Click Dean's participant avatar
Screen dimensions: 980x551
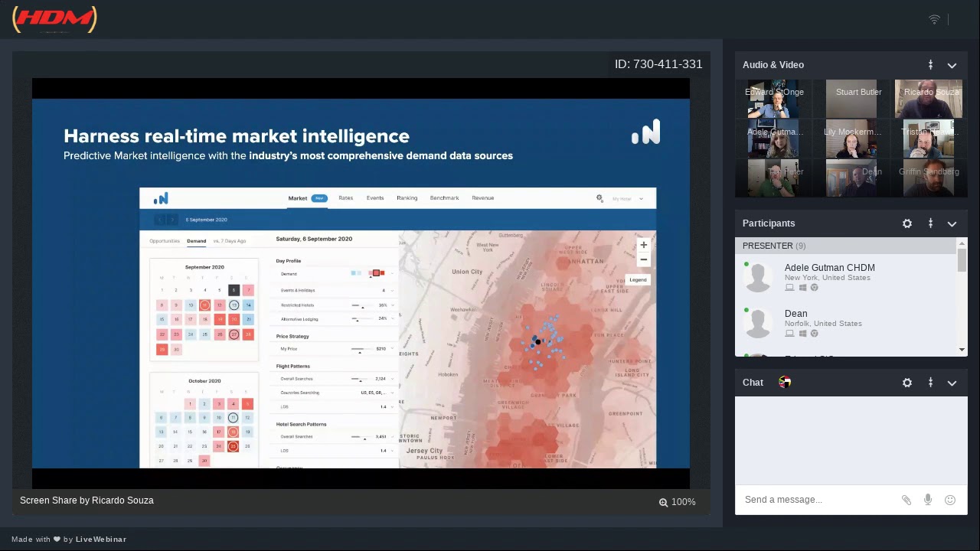pos(758,323)
